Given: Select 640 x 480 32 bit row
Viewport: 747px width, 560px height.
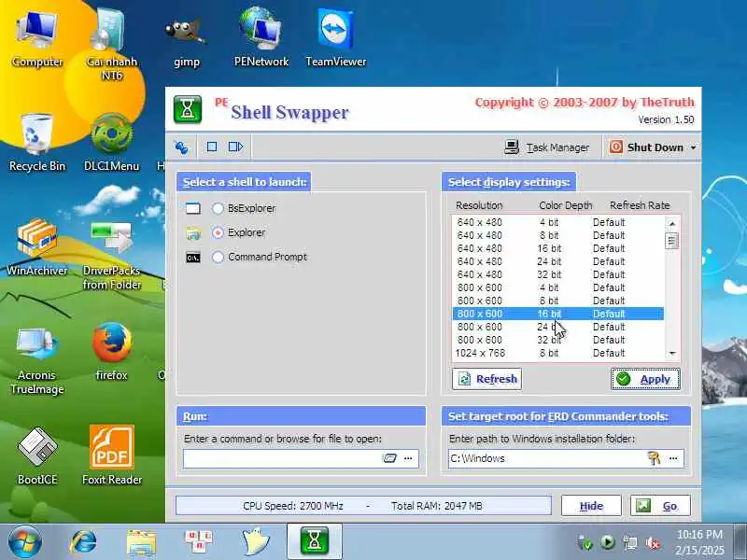Looking at the screenshot, I should pos(557,274).
